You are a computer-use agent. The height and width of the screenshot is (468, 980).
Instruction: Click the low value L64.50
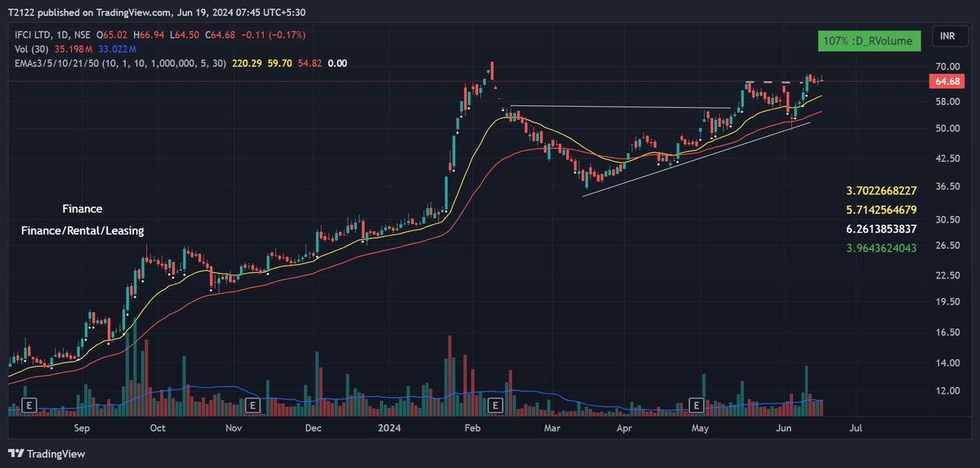pyautogui.click(x=185, y=35)
